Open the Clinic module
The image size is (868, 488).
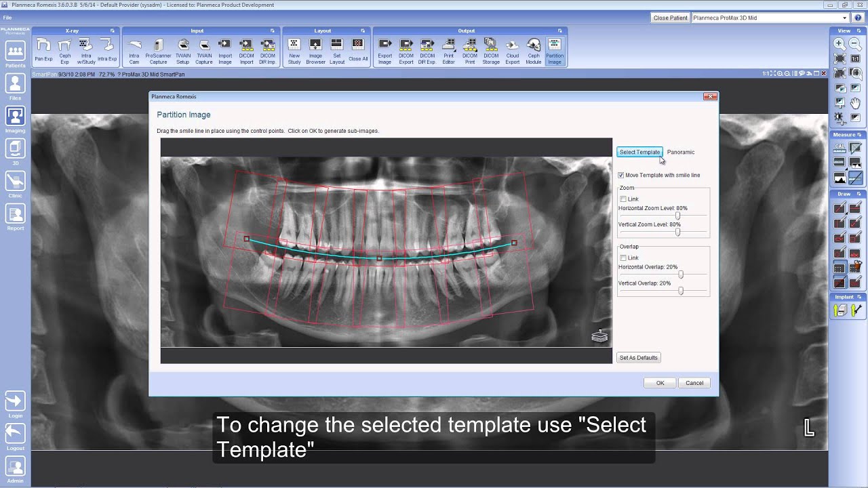(15, 184)
